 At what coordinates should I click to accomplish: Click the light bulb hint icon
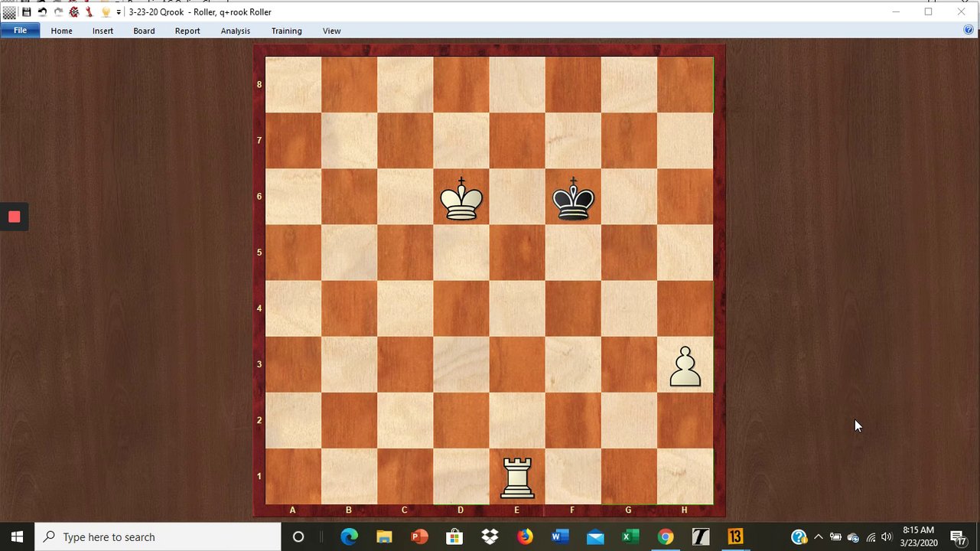(106, 12)
